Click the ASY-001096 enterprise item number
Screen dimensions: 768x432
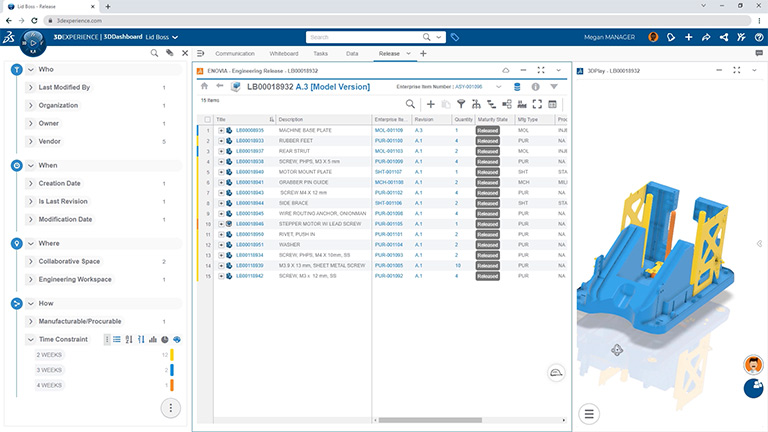469,87
